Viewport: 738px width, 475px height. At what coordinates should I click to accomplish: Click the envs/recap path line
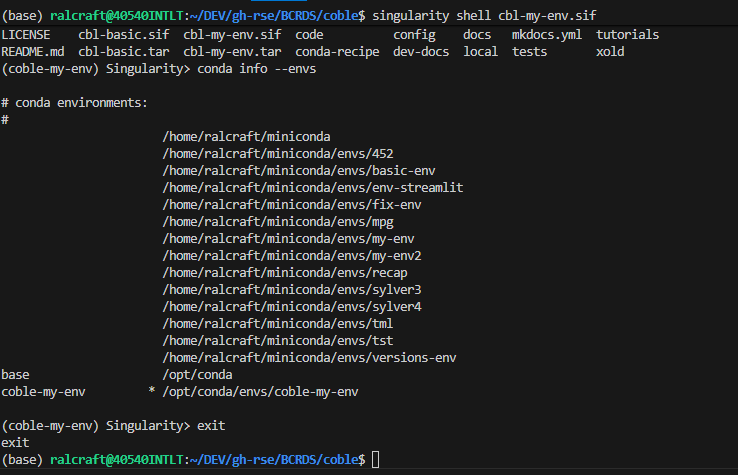click(285, 273)
